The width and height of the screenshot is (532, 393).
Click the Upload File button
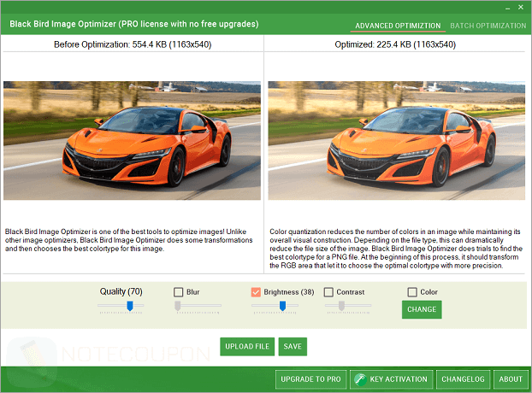pos(247,347)
